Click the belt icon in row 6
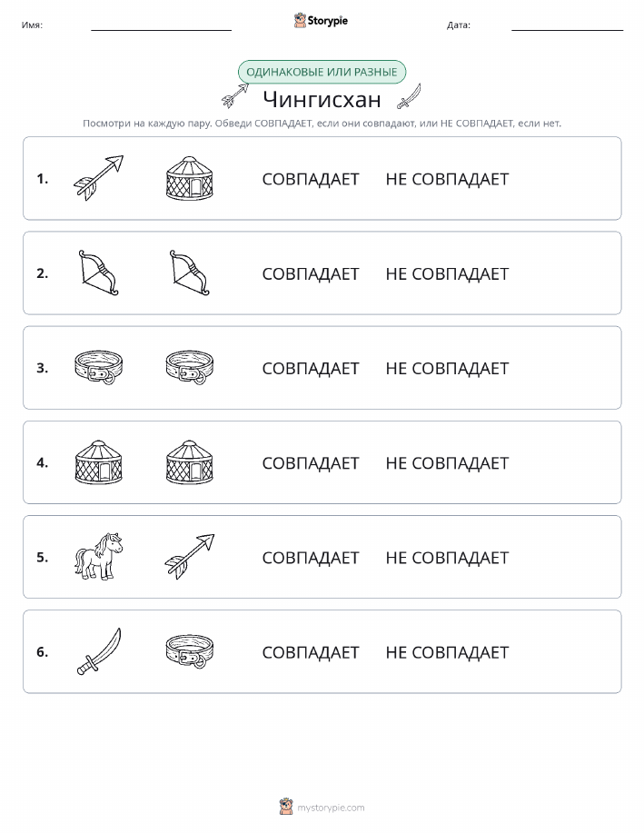 point(190,650)
